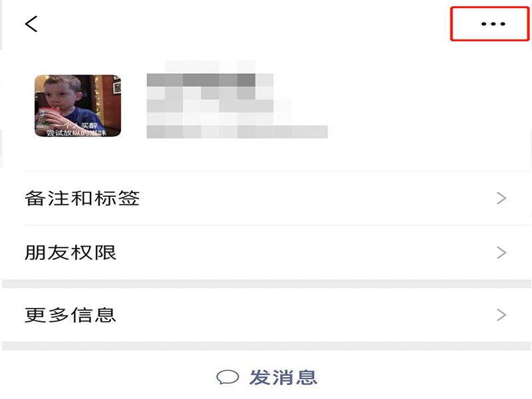Expand the chevron next to 朋友权限
532x399 pixels.
[x=501, y=253]
